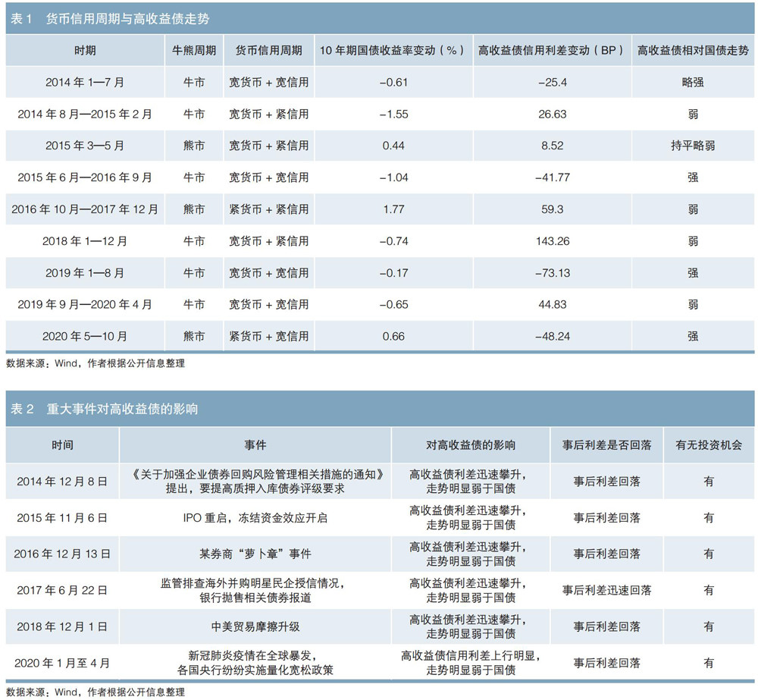This screenshot has height=700, width=758.
Task: Select the IPO重启 event cell
Action: (255, 518)
